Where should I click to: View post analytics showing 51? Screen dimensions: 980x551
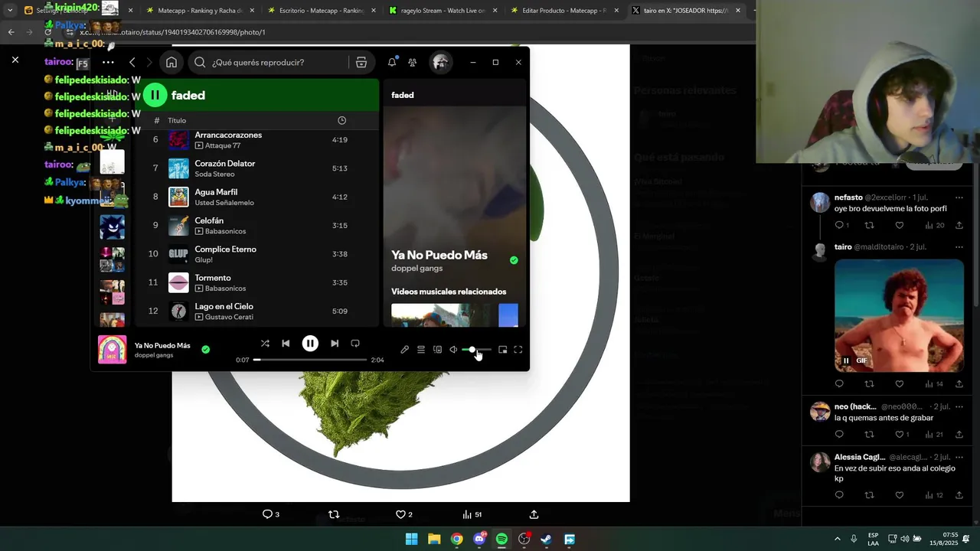472,514
